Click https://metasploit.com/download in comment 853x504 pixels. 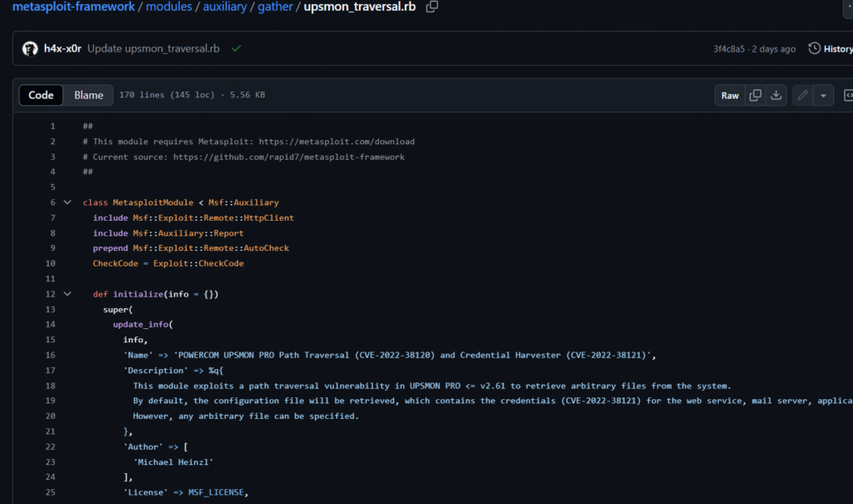337,142
